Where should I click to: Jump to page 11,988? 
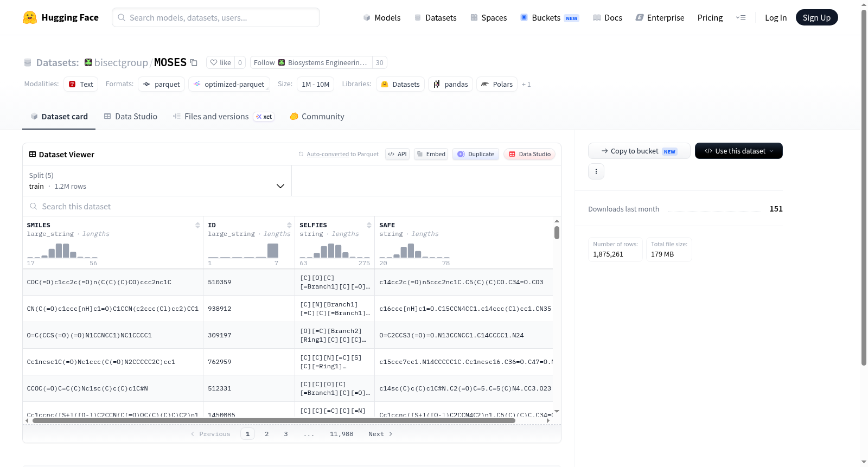[x=342, y=434]
